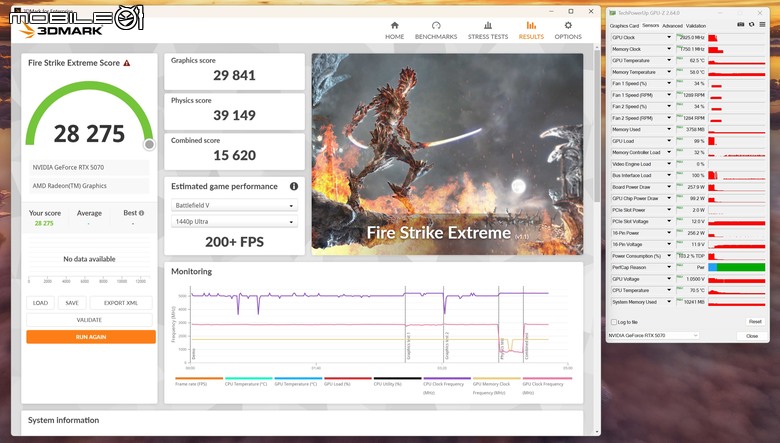The image size is (780, 443).
Task: Click the Frame rate (FPS) orange legend line
Action: pyautogui.click(x=198, y=378)
